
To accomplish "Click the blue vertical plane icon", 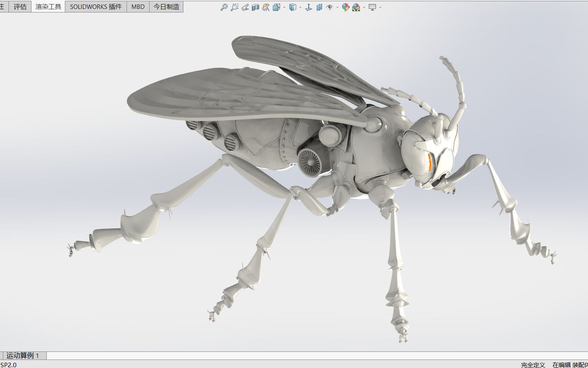I will click(319, 7).
